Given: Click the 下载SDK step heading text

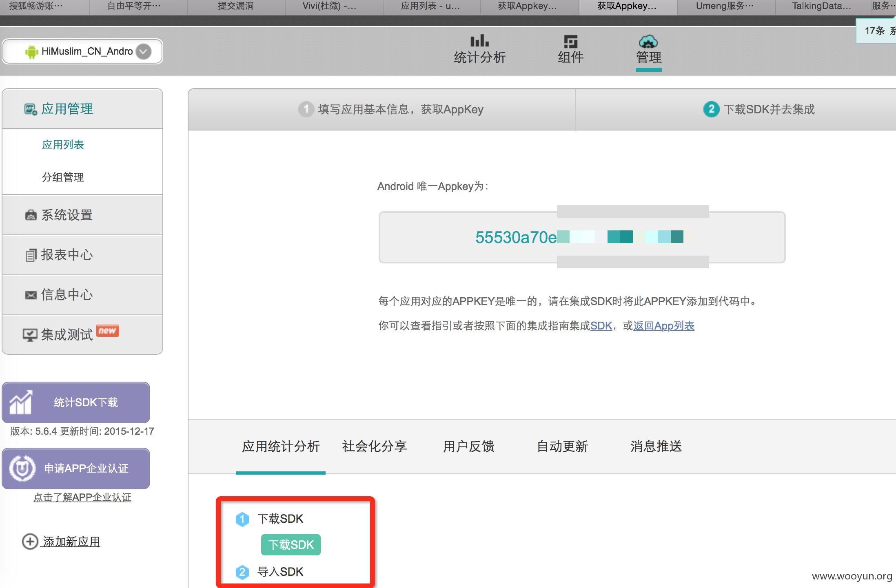Looking at the screenshot, I should [x=280, y=519].
